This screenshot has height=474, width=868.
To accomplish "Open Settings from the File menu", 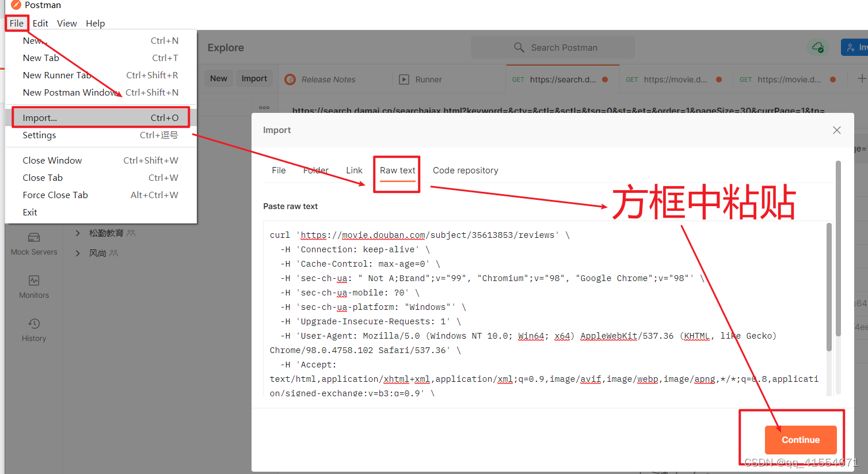I will click(101, 135).
